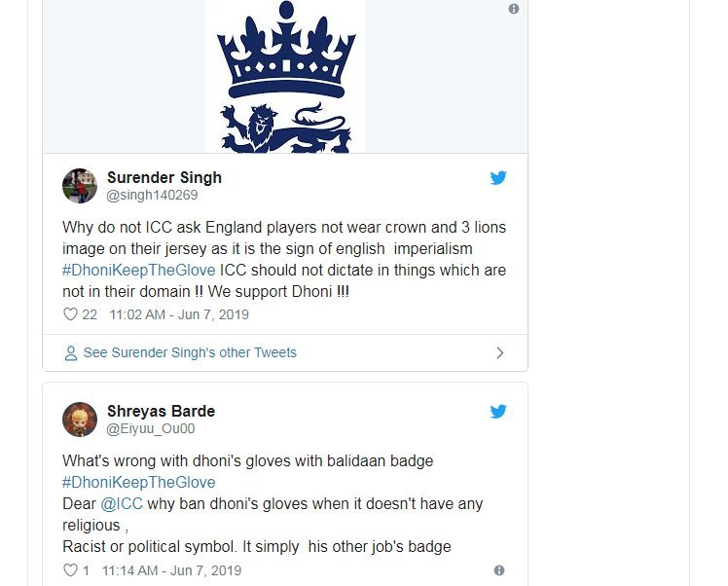728x586 pixels.
Task: Click Twitter bird icon on Shreyas Barde's tweet
Action: coord(498,412)
